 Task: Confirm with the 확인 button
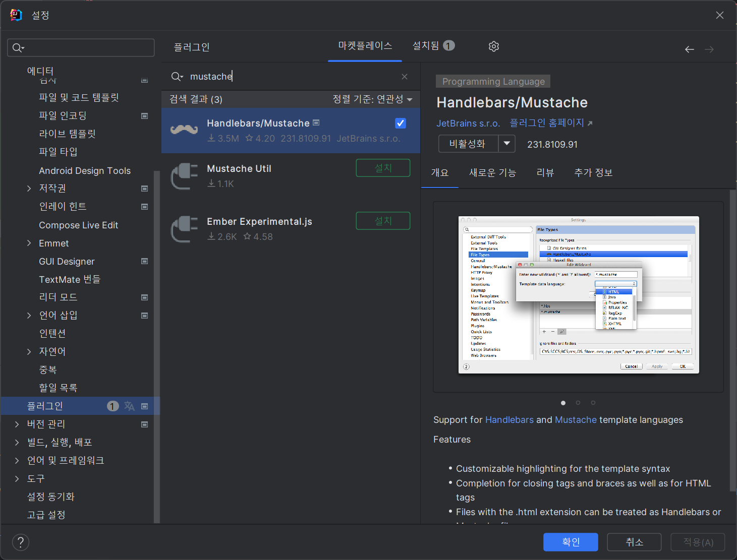click(571, 542)
